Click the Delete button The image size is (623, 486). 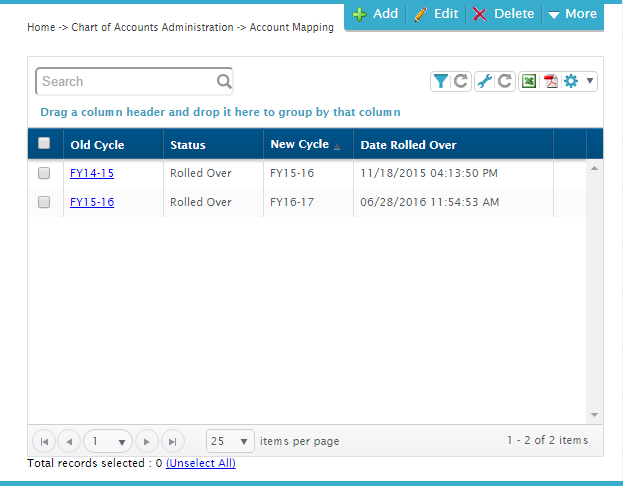tap(503, 14)
